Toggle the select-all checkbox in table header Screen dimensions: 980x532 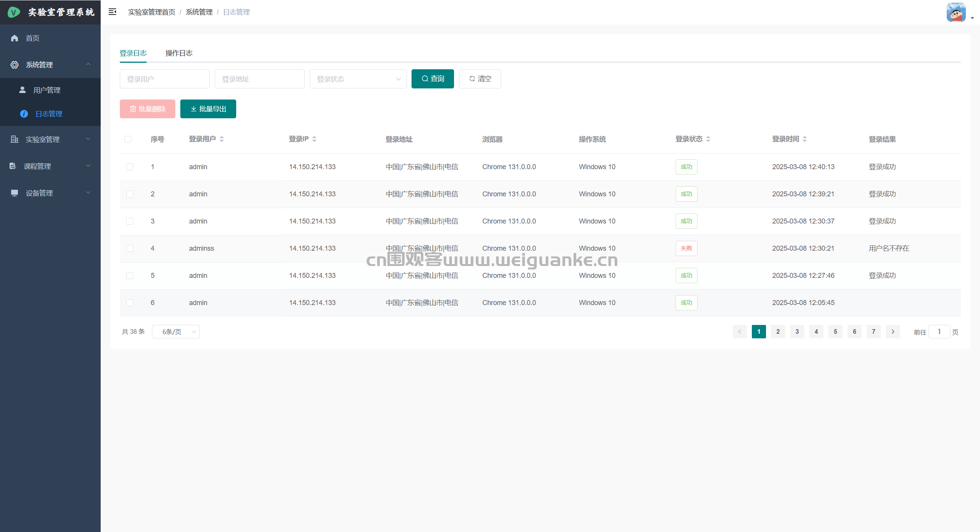pyautogui.click(x=128, y=139)
